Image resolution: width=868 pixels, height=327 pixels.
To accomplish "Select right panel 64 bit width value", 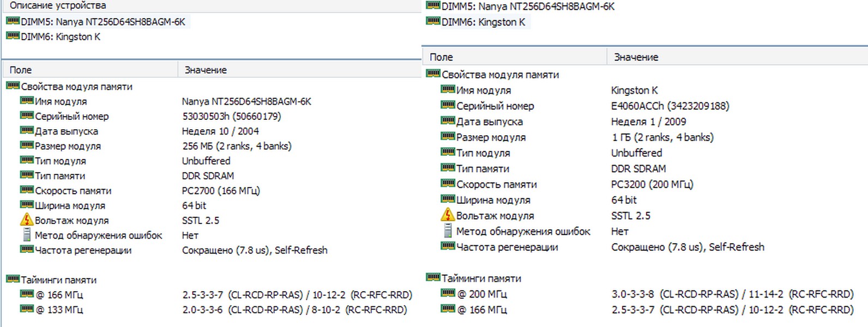I will [624, 200].
